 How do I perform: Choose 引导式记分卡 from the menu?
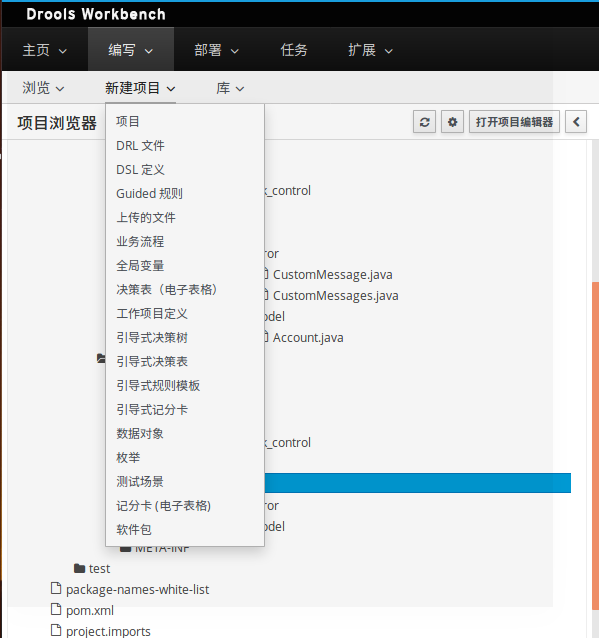(185, 409)
